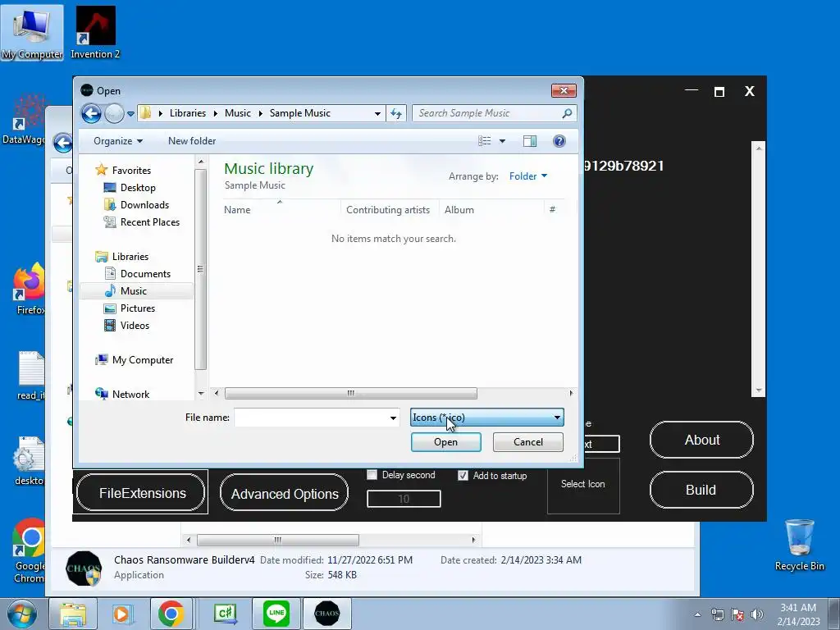Select Downloads in the navigation pane

pyautogui.click(x=144, y=204)
